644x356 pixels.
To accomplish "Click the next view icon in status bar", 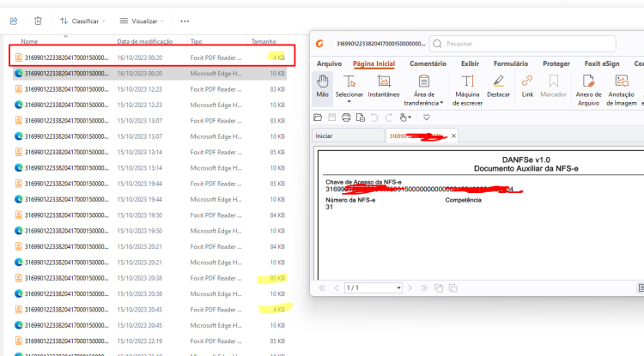I will (x=453, y=288).
